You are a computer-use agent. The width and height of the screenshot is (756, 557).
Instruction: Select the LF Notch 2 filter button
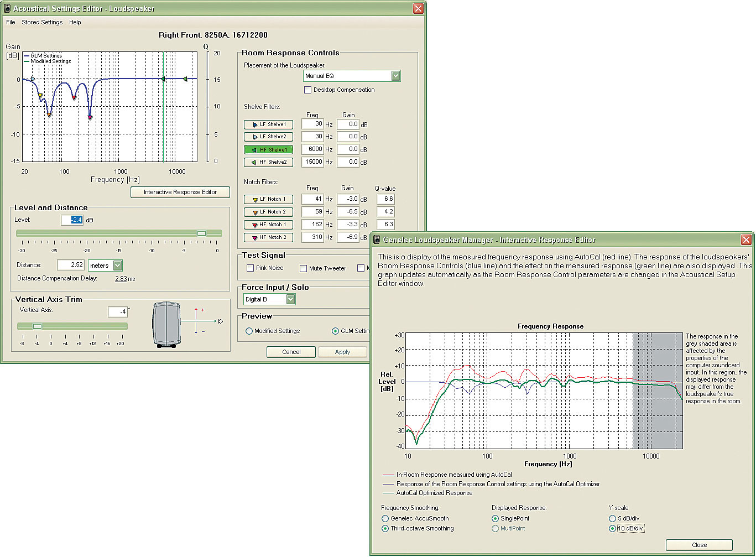[x=268, y=212]
